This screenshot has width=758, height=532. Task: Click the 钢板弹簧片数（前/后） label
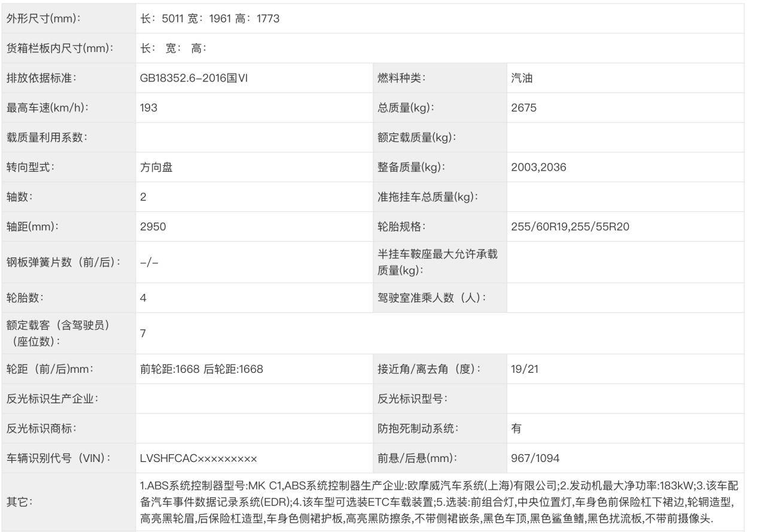[63, 262]
